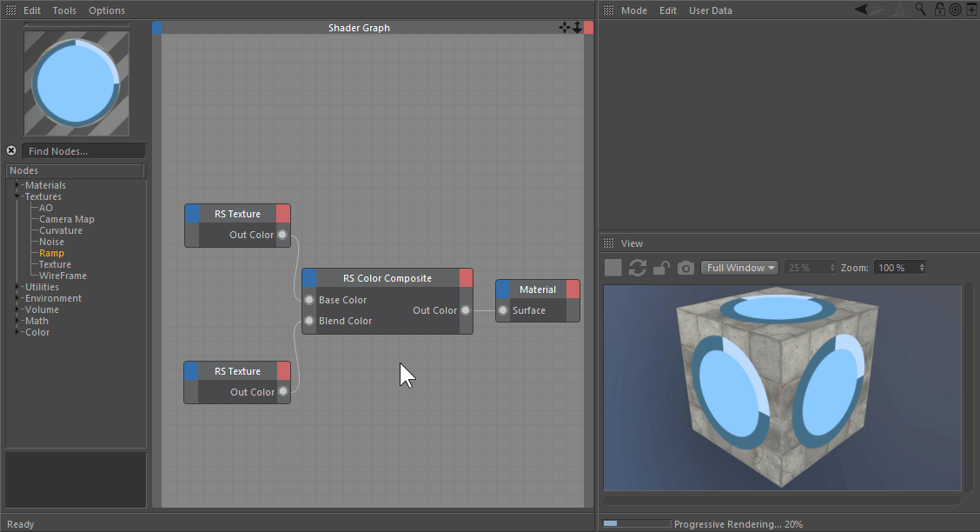The height and width of the screenshot is (532, 980).
Task: Click the Find Nodes search field
Action: coord(83,150)
